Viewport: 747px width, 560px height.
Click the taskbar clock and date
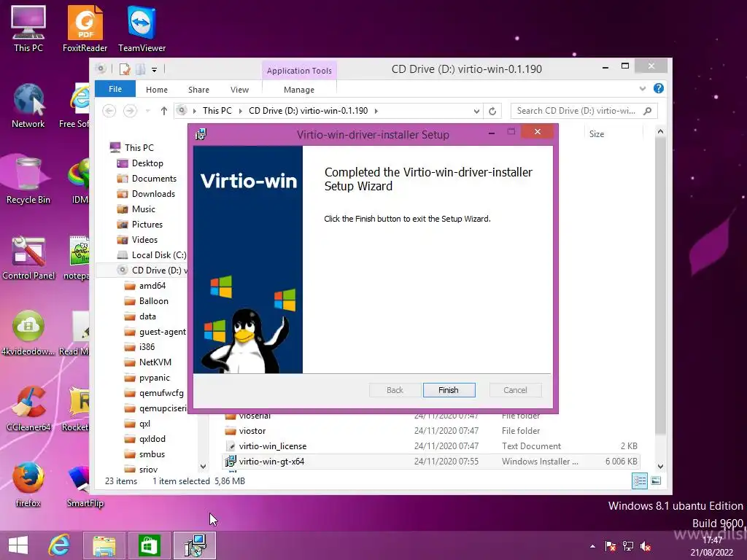coord(712,546)
